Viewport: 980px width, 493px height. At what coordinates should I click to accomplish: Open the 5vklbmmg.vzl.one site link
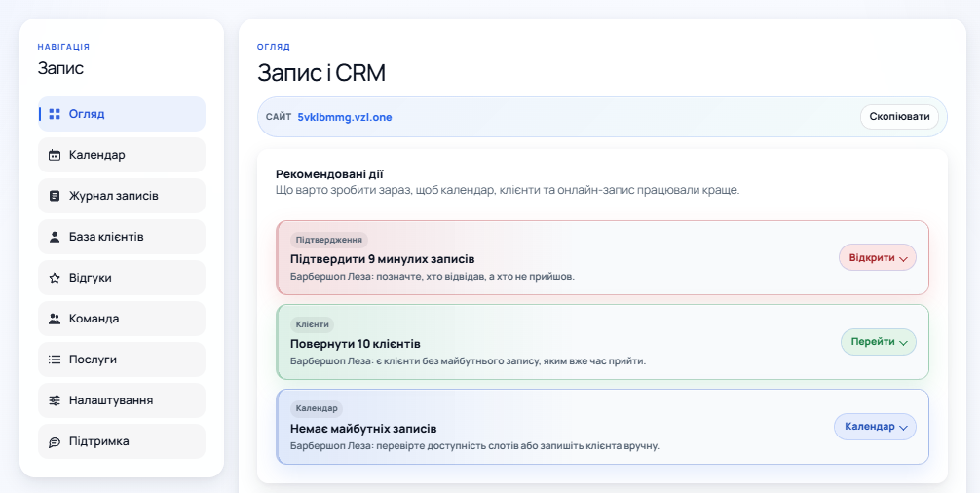click(x=345, y=117)
